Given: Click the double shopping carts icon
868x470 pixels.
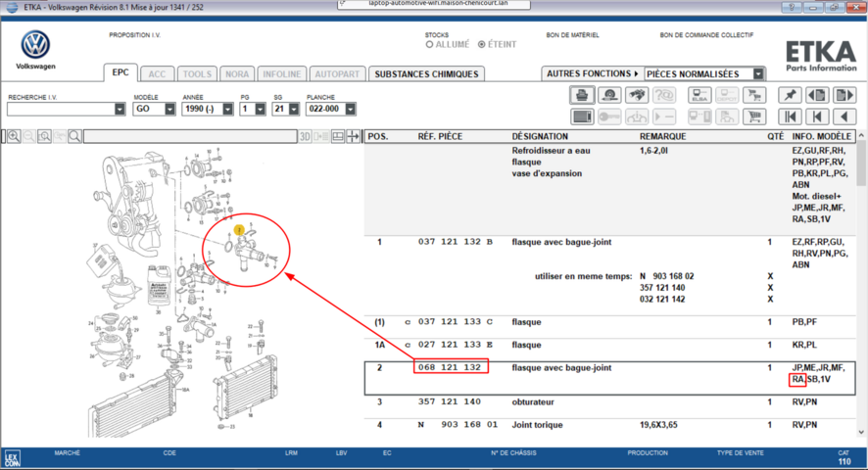Looking at the screenshot, I should point(754,95).
